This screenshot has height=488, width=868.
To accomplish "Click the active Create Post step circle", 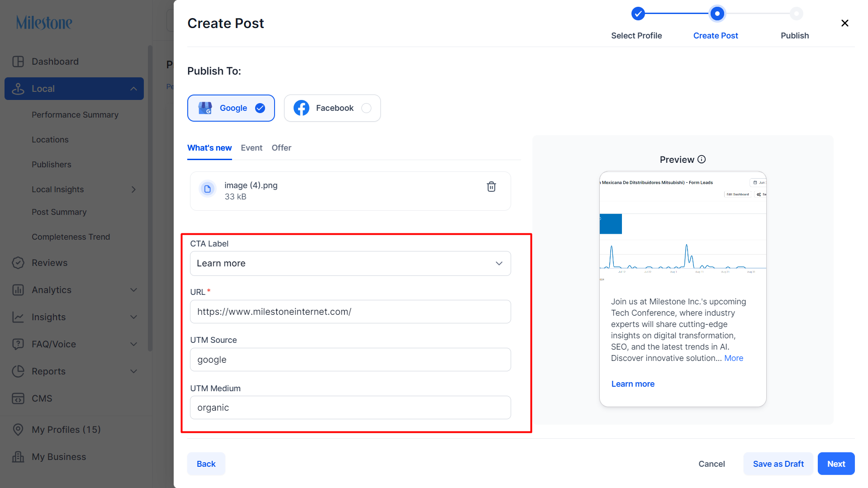I will (717, 14).
